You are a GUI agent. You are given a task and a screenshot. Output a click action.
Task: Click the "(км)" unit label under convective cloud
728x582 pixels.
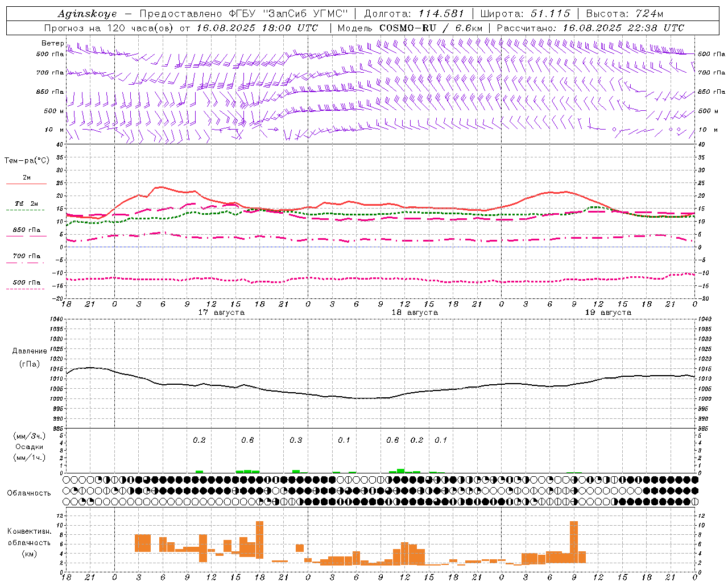(30, 554)
